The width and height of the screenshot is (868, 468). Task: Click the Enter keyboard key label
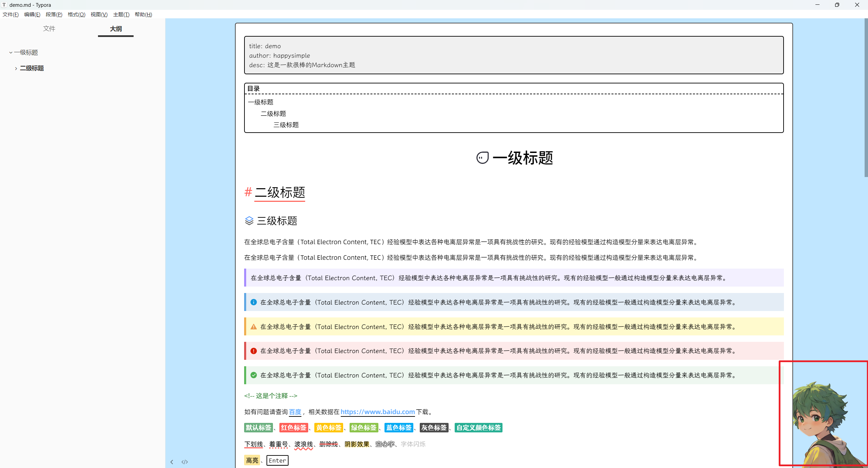tap(277, 461)
